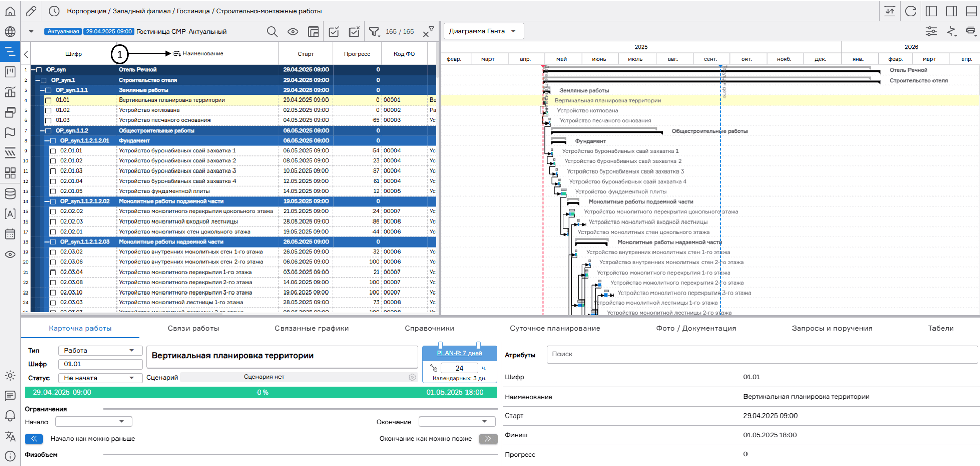The width and height of the screenshot is (980, 466).
Task: Click the PLAN-R: 7 дней link
Action: tap(459, 353)
